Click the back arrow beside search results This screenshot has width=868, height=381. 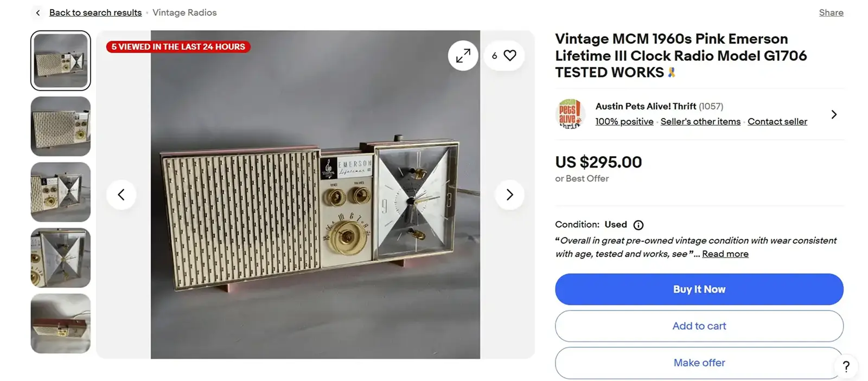click(x=37, y=12)
